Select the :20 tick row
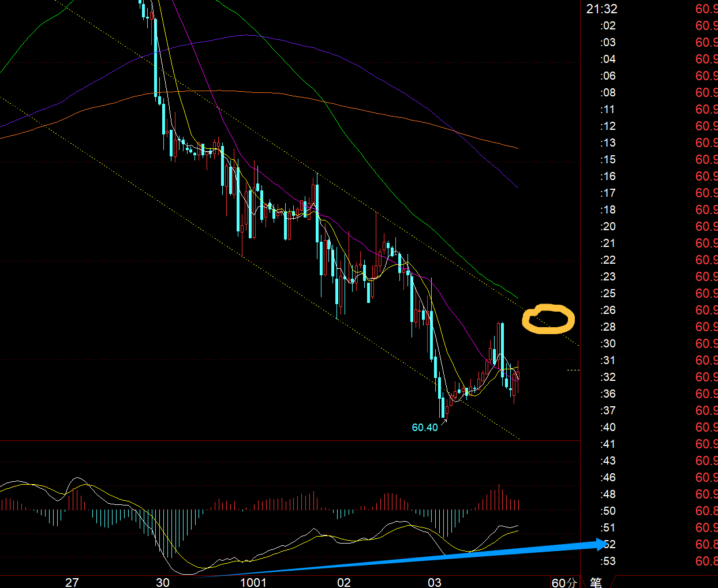 [649, 226]
